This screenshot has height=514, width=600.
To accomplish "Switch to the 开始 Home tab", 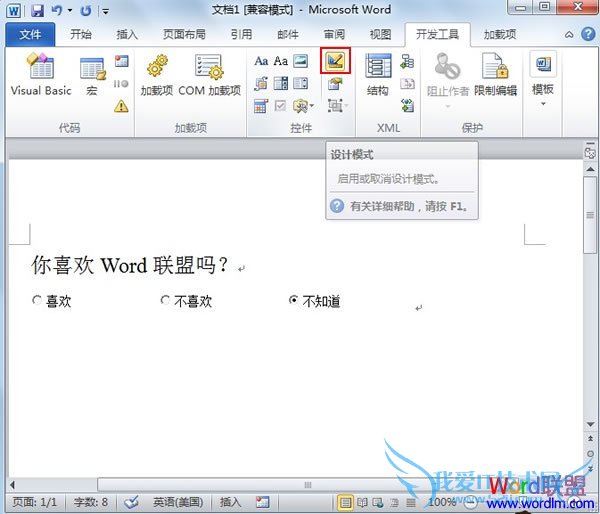I will [x=81, y=34].
